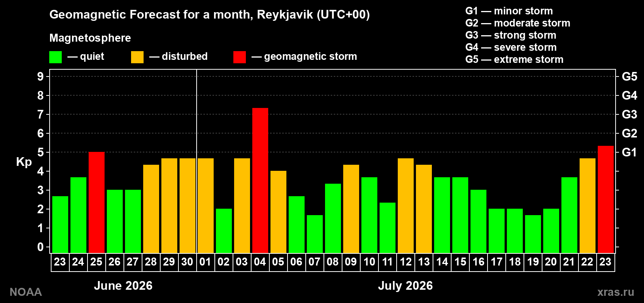
Task: Click the "xras.ru" site label
Action: click(x=616, y=292)
